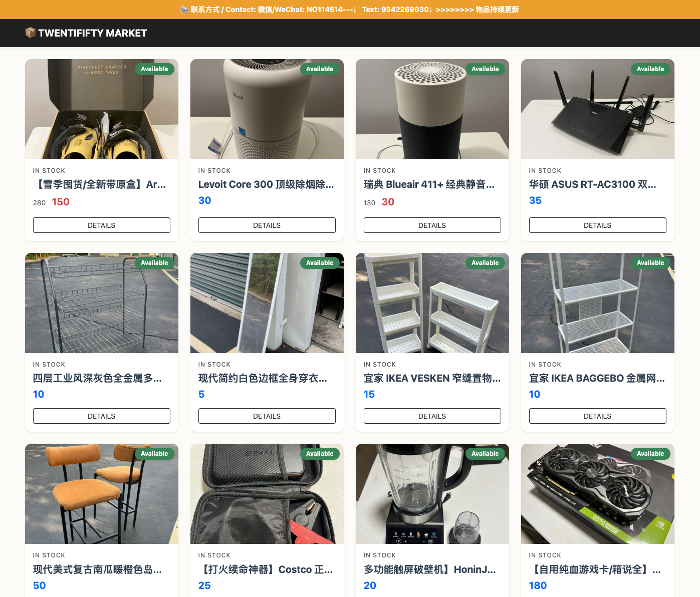View the IKEA VESKEN shelves photo
700x597 pixels.
432,303
